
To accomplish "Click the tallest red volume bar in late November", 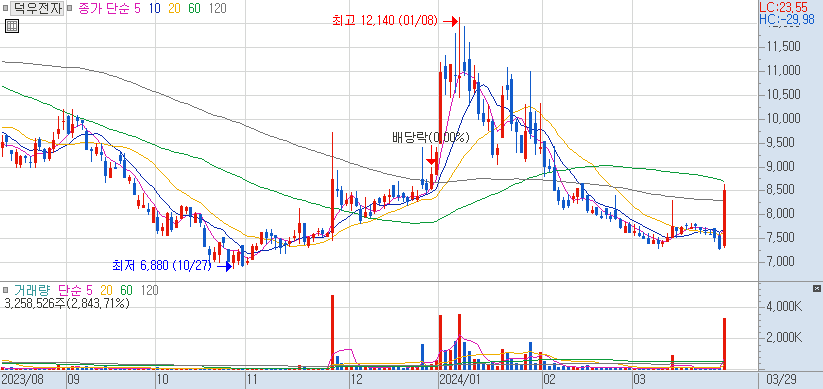I will (332, 332).
